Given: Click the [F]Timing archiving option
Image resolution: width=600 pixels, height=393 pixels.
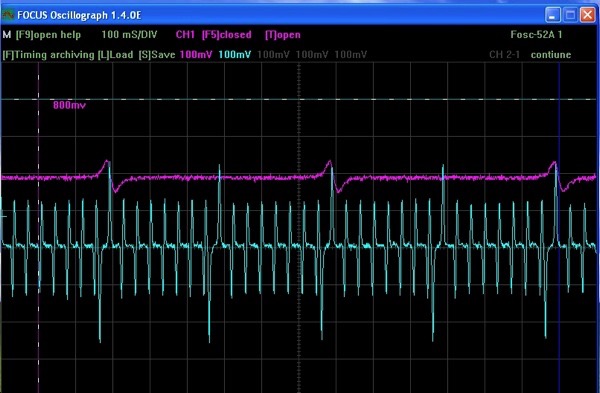Looking at the screenshot, I should tap(48, 55).
